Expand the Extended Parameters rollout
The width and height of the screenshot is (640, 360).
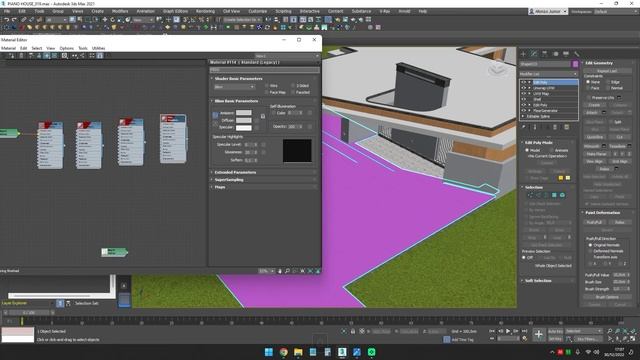(x=235, y=172)
